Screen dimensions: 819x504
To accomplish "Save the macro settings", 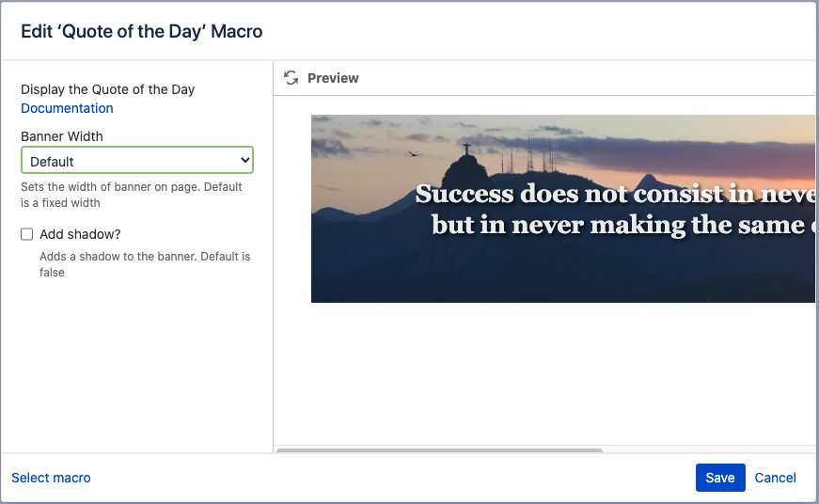I will tap(719, 478).
